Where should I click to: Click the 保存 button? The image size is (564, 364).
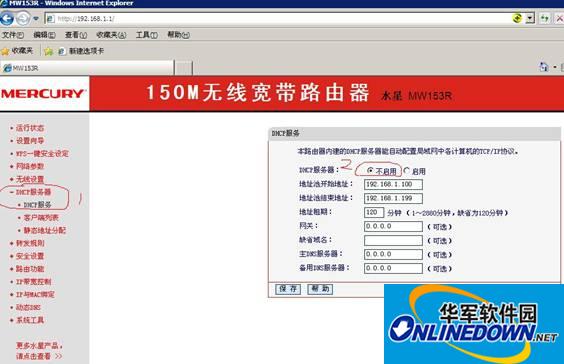288,289
